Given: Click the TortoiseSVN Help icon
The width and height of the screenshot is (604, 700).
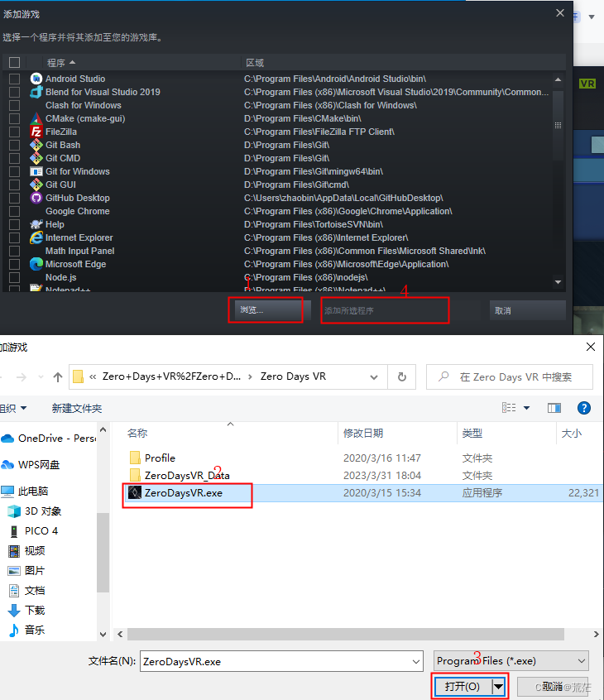Looking at the screenshot, I should click(x=36, y=224).
